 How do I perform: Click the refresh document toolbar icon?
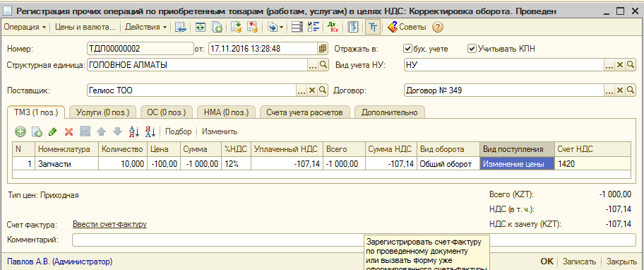(x=200, y=28)
